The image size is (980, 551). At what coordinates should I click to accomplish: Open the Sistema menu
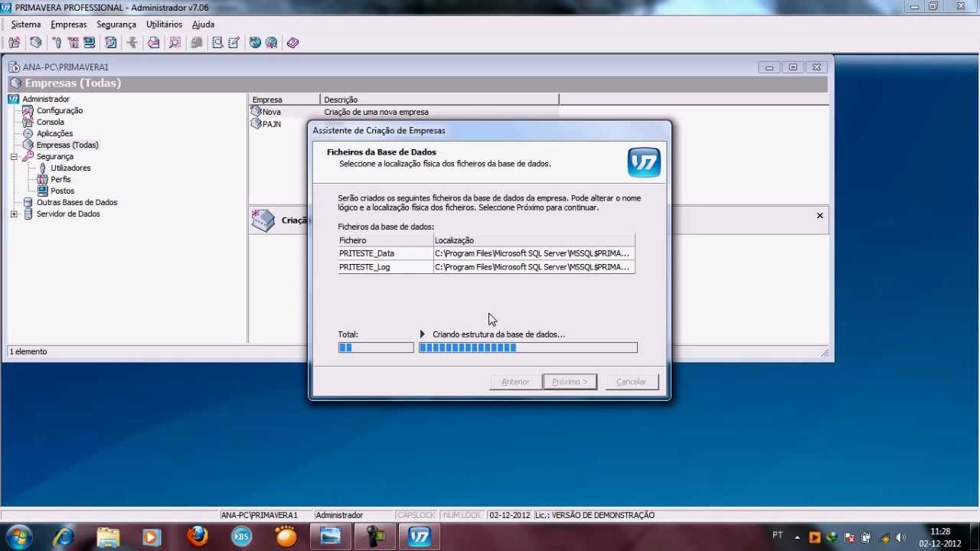(x=26, y=24)
